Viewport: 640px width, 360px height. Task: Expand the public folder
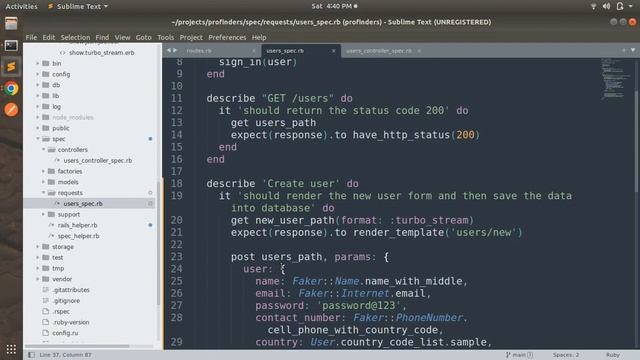pyautogui.click(x=38, y=128)
